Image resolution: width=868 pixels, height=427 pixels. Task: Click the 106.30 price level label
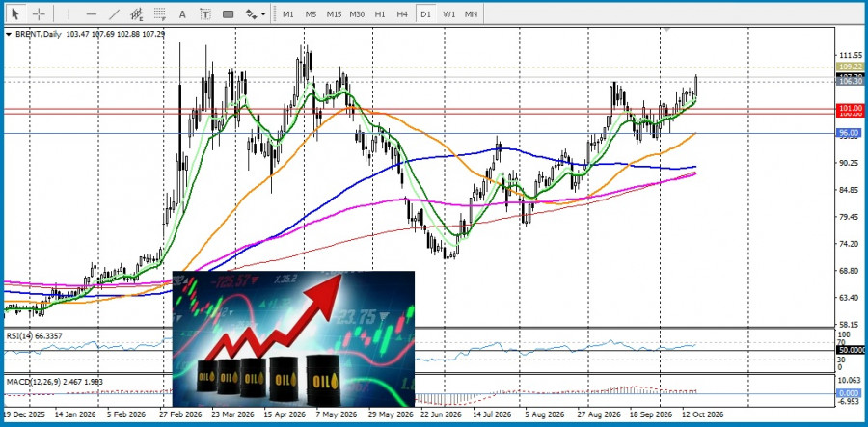click(851, 81)
